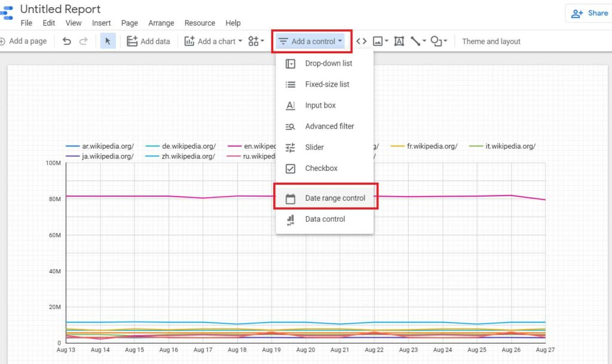Click the Input box text icon
The image size is (612, 364).
[290, 105]
